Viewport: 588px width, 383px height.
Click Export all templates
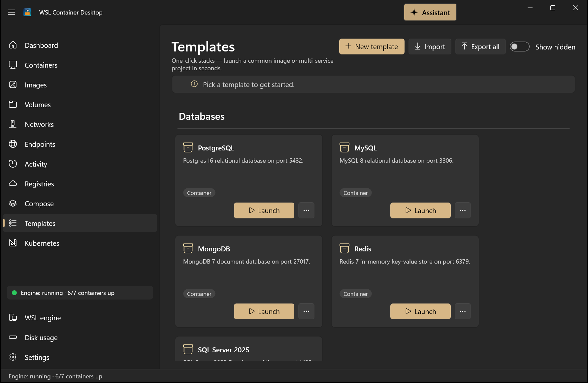[x=480, y=47]
